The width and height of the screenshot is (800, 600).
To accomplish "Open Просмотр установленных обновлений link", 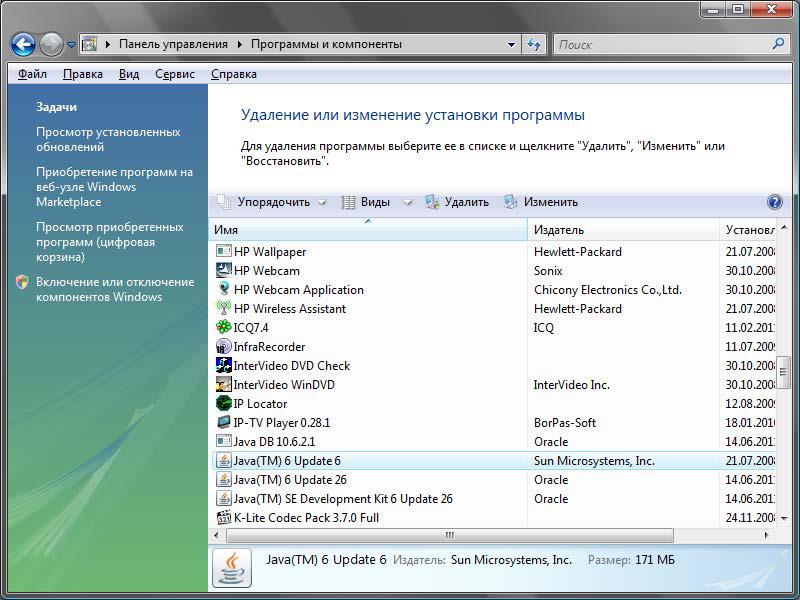I will pos(108,139).
